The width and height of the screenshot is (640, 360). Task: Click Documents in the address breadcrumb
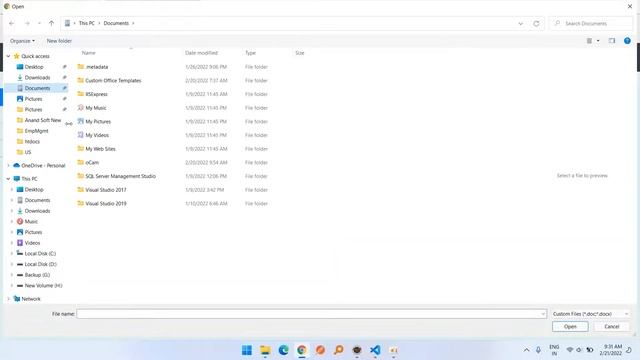tap(116, 23)
